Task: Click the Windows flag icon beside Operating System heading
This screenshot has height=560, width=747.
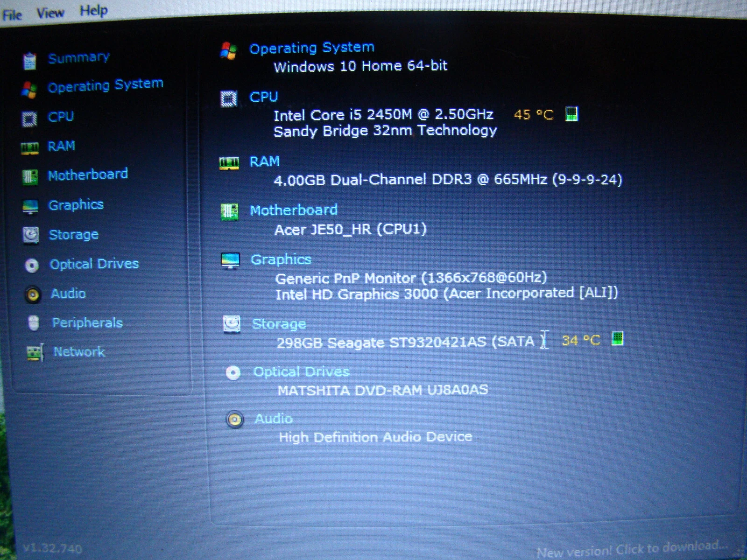Action: (x=229, y=50)
